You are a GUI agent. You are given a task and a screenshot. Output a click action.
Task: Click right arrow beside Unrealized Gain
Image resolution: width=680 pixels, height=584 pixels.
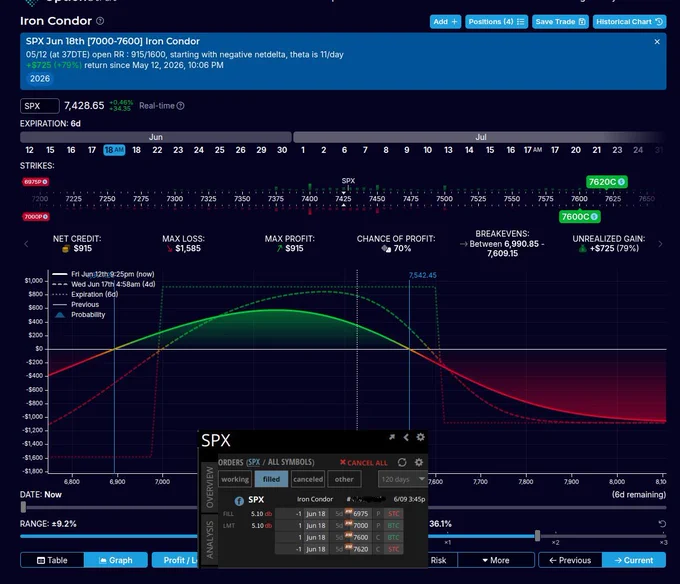(660, 244)
